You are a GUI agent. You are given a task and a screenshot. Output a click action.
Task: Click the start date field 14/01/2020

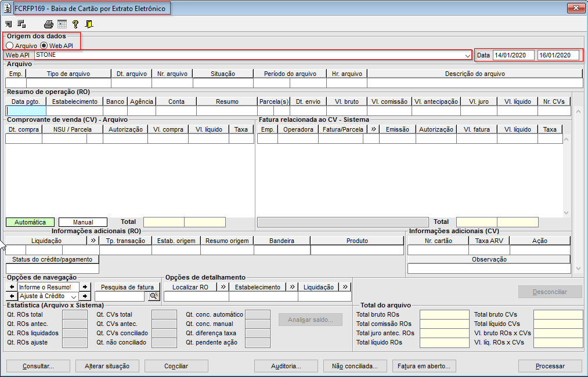[513, 55]
